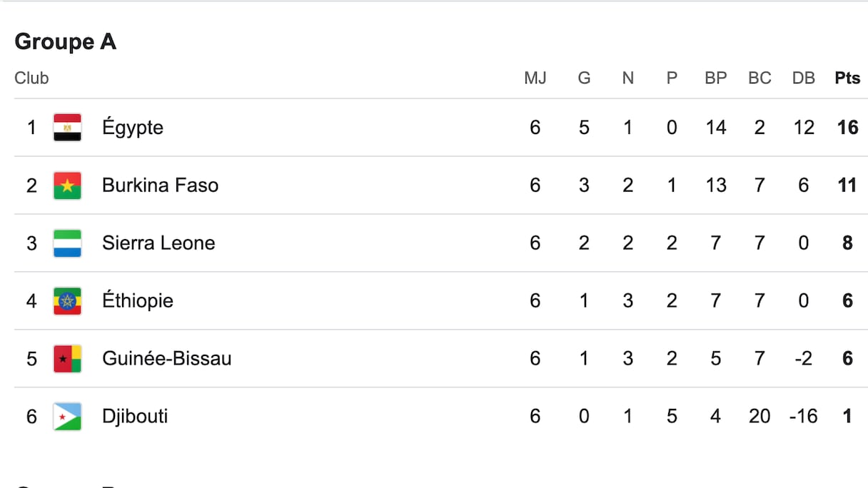Click Djibouti's -16 goal difference
This screenshot has height=488, width=868.
(803, 417)
